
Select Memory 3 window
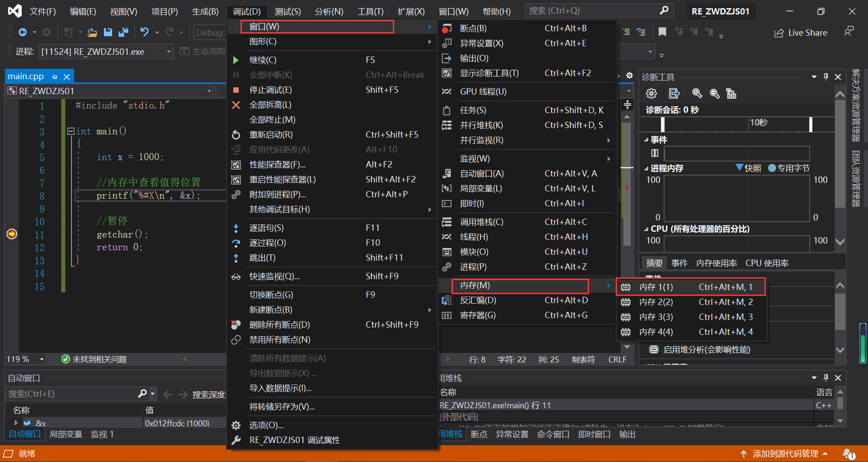click(x=690, y=317)
